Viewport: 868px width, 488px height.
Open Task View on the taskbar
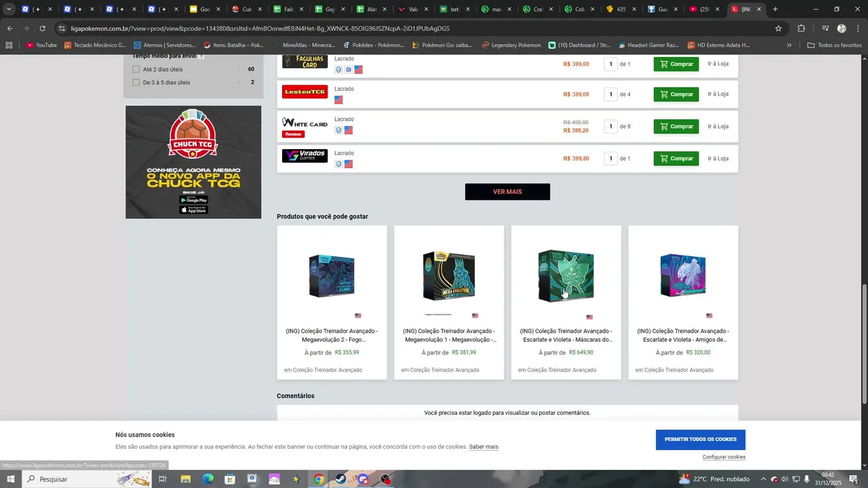163,479
